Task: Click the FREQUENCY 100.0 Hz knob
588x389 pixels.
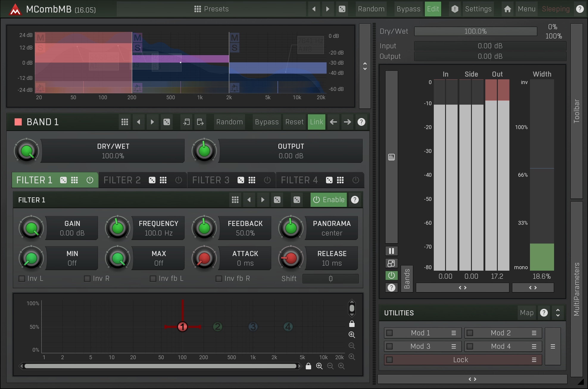Action: point(118,228)
